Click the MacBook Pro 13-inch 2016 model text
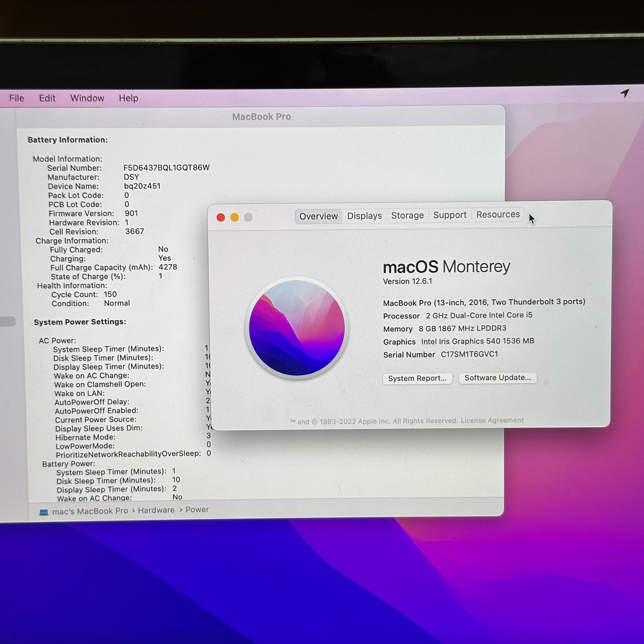Image resolution: width=644 pixels, height=644 pixels. (484, 302)
